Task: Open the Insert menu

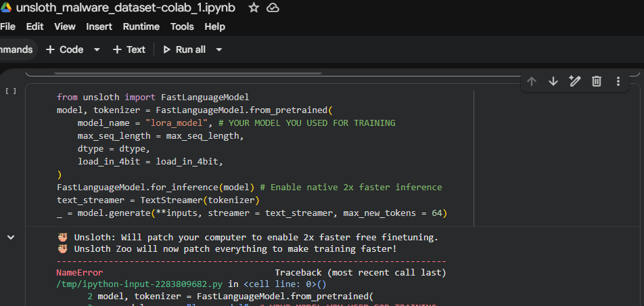Action: click(99, 26)
